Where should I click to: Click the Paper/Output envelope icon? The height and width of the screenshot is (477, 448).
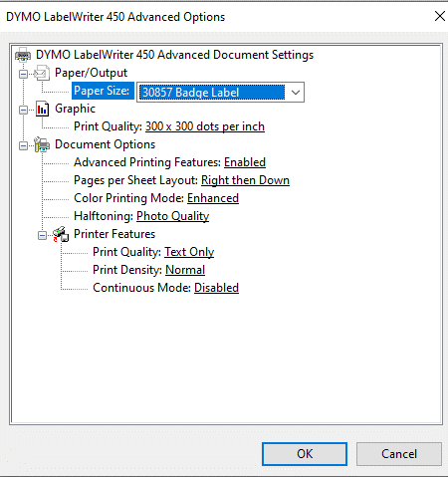click(x=42, y=73)
